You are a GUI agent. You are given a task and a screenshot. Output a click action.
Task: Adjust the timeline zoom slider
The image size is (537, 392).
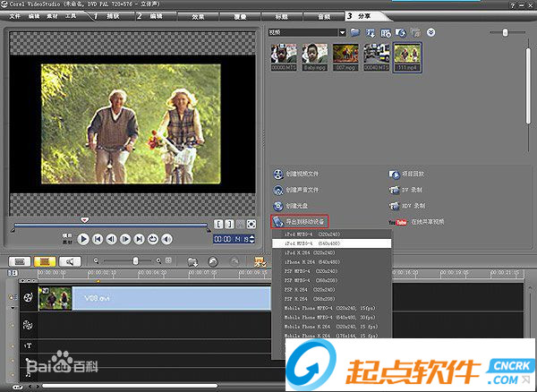[136, 260]
